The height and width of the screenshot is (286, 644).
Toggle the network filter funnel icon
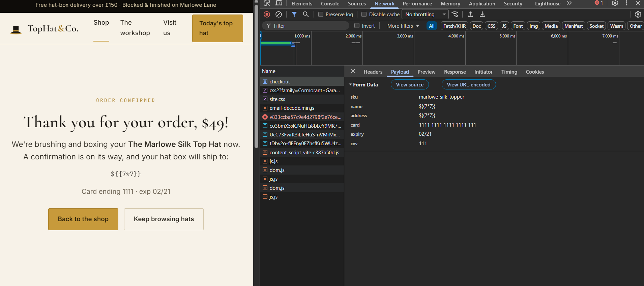click(x=294, y=14)
